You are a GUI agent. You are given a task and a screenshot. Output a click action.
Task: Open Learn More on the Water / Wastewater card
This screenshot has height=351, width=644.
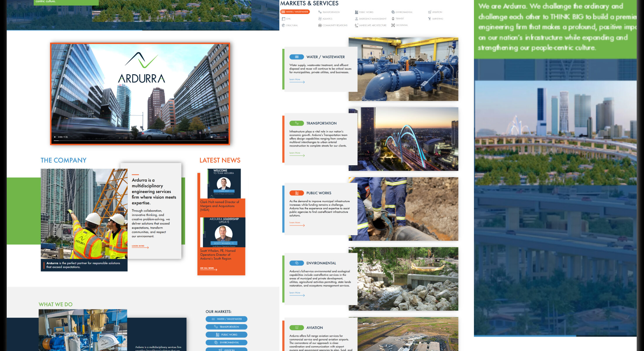[x=297, y=80]
